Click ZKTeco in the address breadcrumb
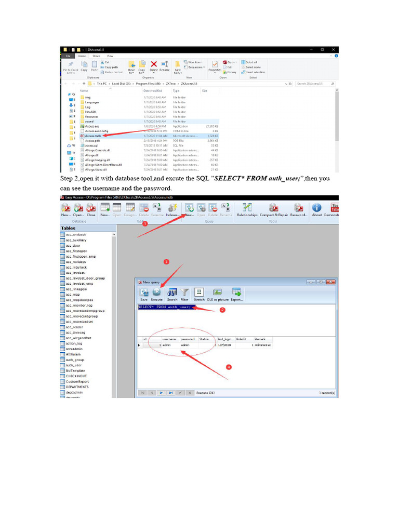The width and height of the screenshot is (399, 532). [x=170, y=84]
